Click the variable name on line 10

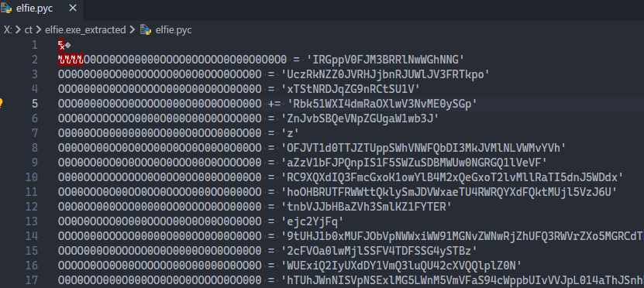[160, 177]
